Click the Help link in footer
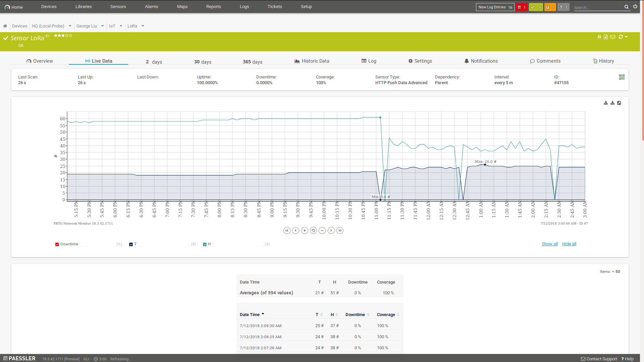The height and width of the screenshot is (362, 644). click(x=628, y=359)
